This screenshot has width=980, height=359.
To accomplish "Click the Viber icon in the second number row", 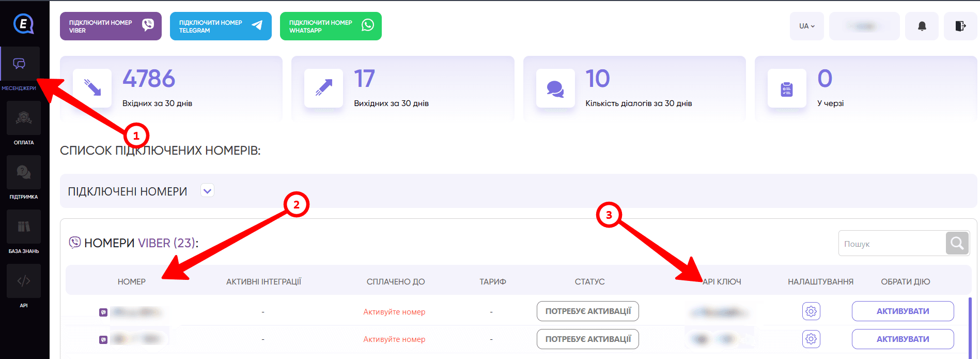I will coord(103,340).
